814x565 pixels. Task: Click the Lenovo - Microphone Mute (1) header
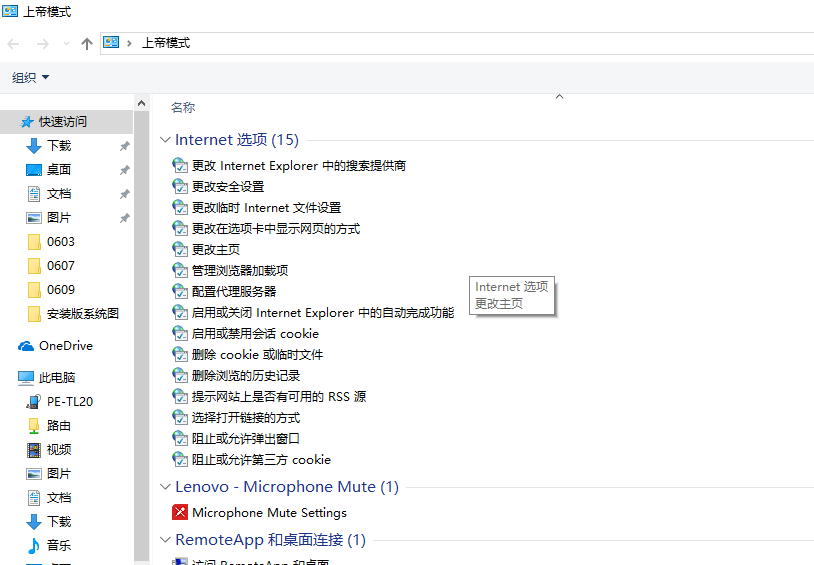(287, 487)
